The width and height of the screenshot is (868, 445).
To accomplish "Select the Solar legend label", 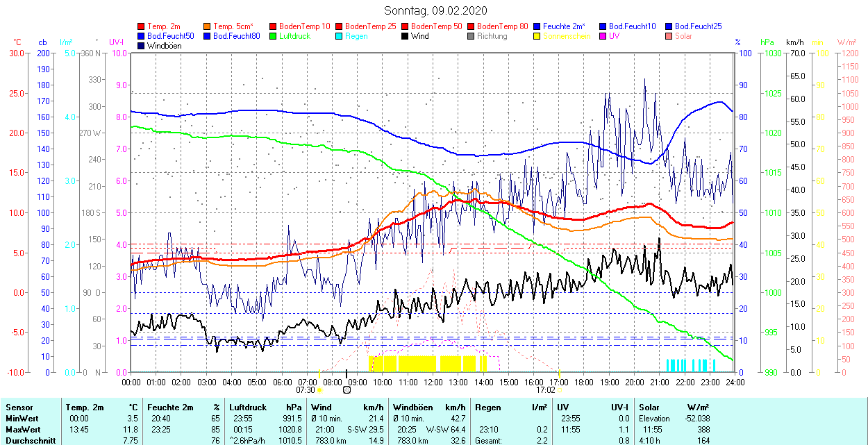I will click(683, 36).
